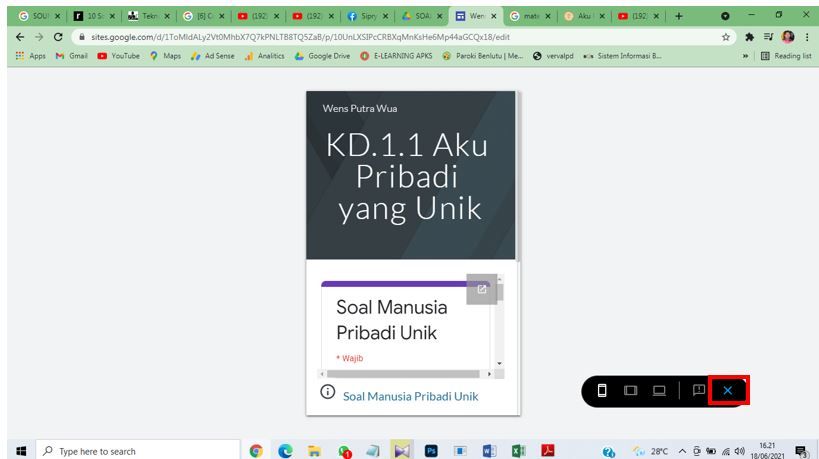The image size is (819, 459).
Task: Open Chrome's three-dot menu
Action: [x=806, y=36]
